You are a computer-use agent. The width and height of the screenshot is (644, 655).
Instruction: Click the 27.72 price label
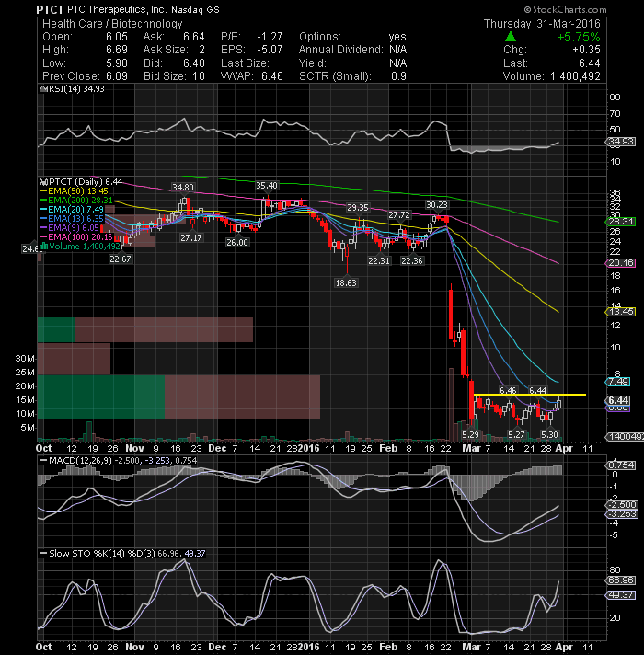[x=399, y=214]
